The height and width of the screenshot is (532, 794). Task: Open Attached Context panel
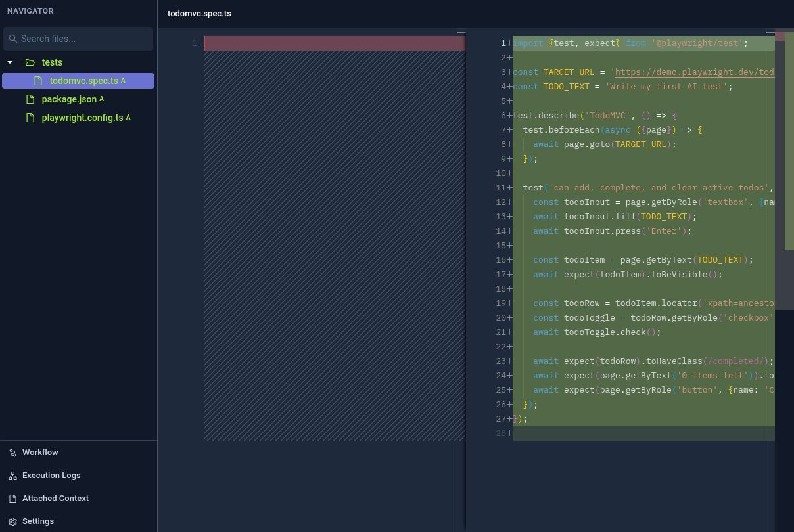point(55,499)
